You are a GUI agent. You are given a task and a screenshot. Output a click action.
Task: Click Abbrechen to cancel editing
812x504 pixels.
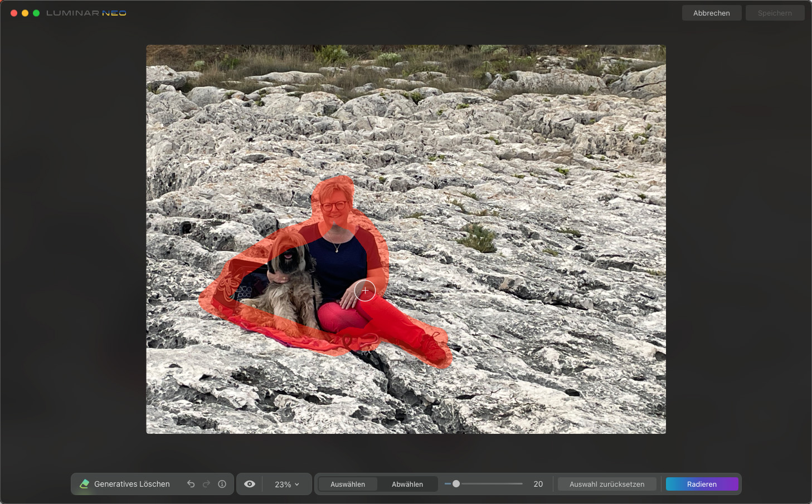coord(711,13)
